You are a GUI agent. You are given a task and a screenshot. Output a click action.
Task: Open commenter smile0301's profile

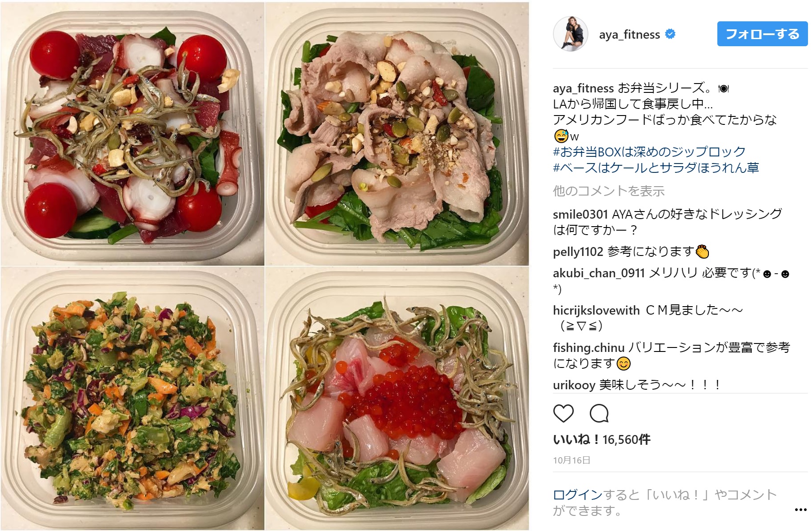pyautogui.click(x=580, y=214)
